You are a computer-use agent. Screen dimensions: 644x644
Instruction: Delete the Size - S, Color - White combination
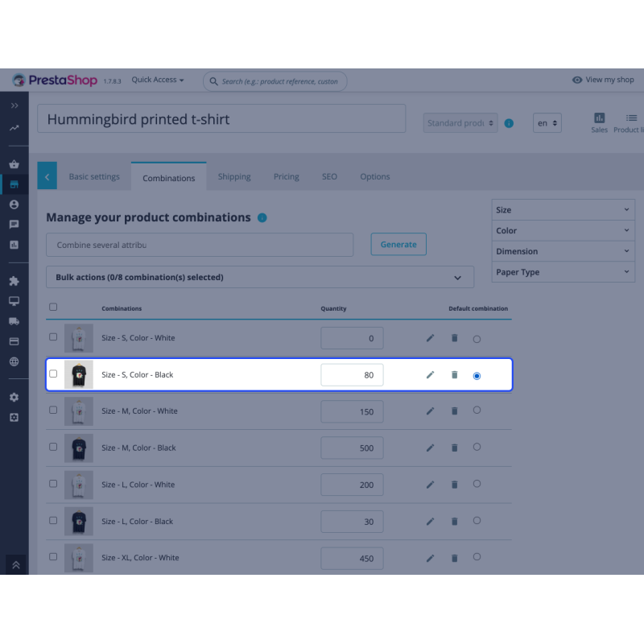coord(454,338)
